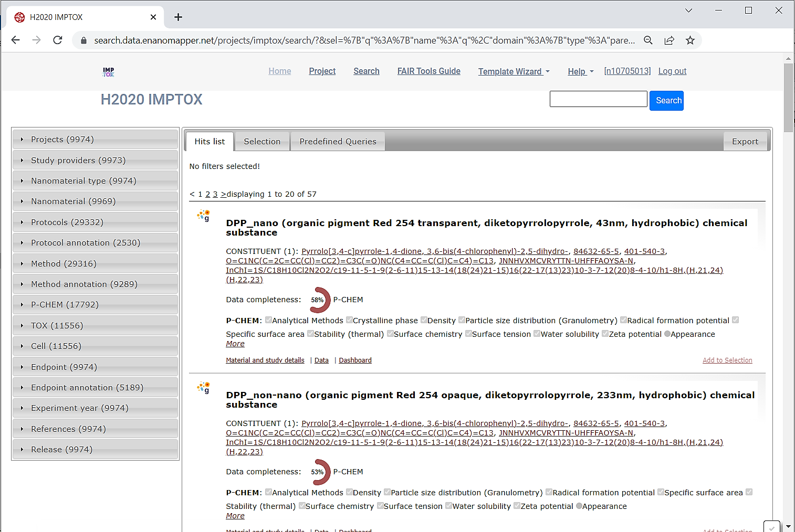Click the DPP_non-nano substance icon
This screenshot has width=795, height=532.
pyautogui.click(x=204, y=388)
